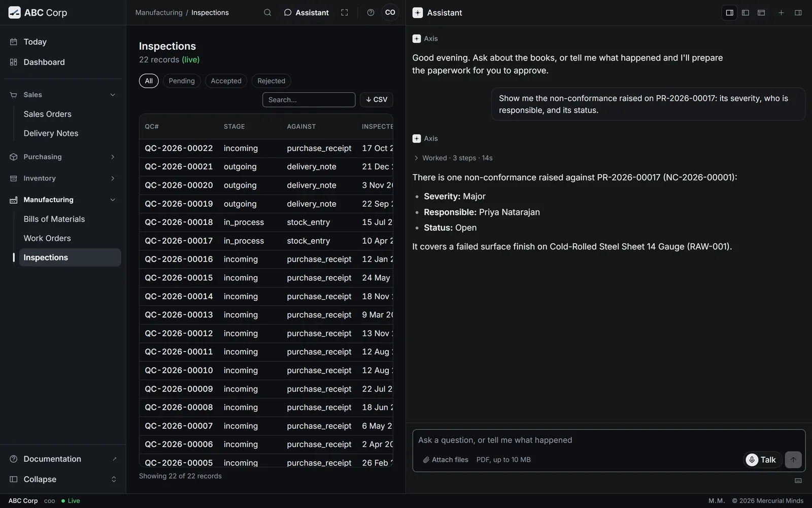Open the Assistant button in header
Viewport: 812px width, 508px height.
point(307,13)
